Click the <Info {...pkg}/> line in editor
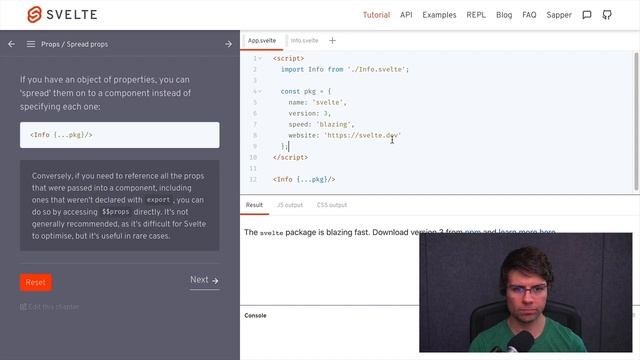640x360 pixels. 304,179
